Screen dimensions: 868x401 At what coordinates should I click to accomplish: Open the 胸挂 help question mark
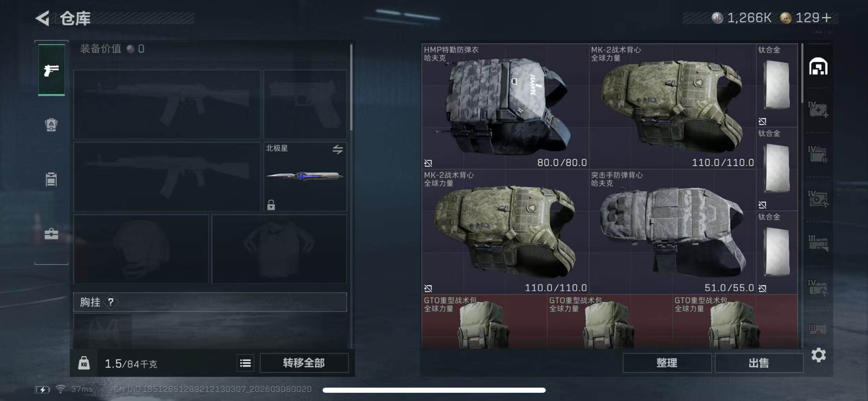(x=111, y=302)
